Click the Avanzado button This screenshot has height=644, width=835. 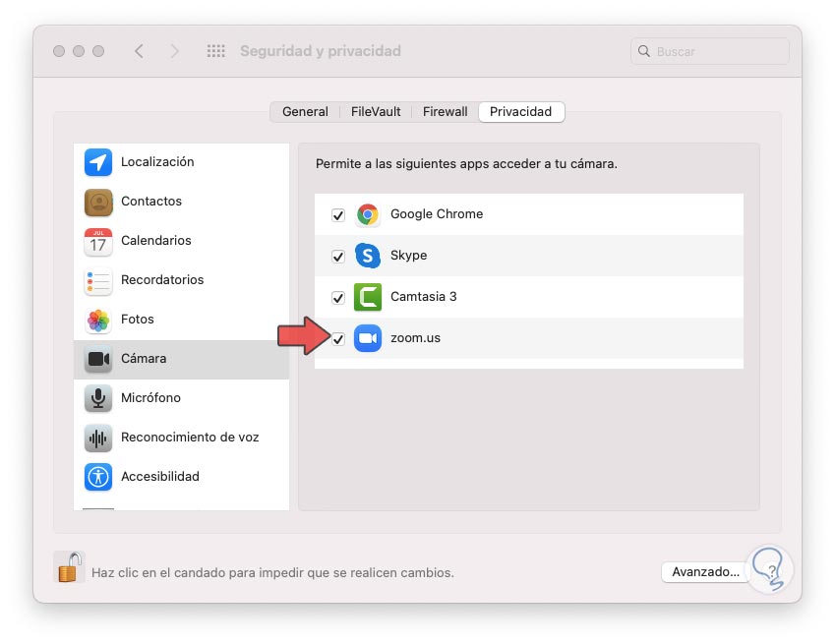[705, 572]
